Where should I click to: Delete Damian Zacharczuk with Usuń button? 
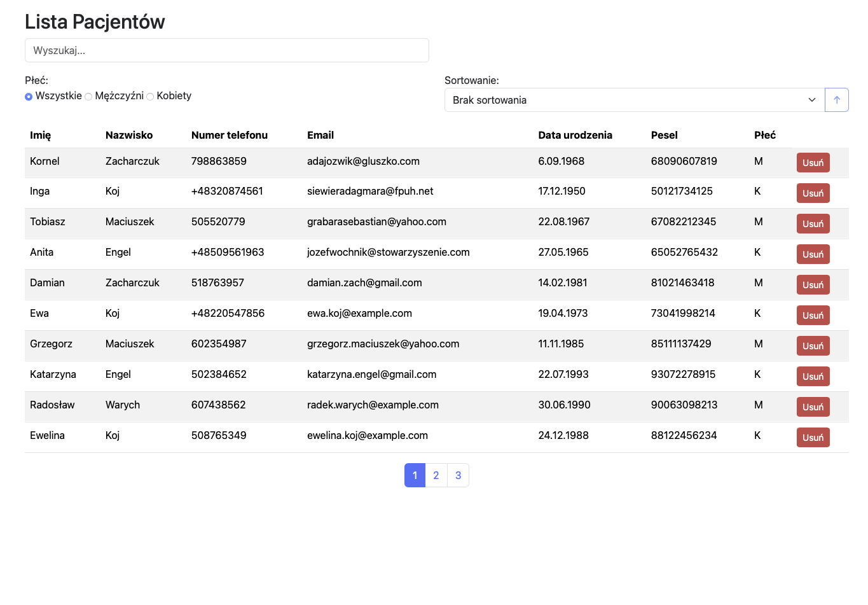[813, 285]
